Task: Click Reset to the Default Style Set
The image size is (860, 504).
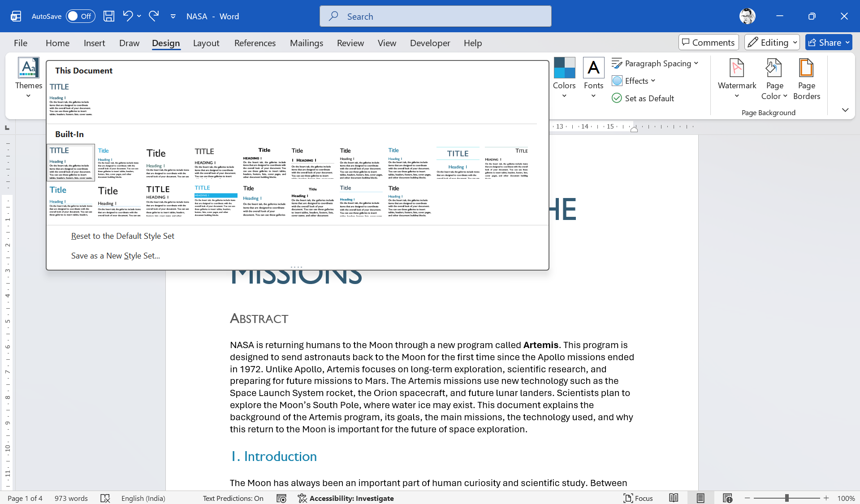Action: [123, 236]
